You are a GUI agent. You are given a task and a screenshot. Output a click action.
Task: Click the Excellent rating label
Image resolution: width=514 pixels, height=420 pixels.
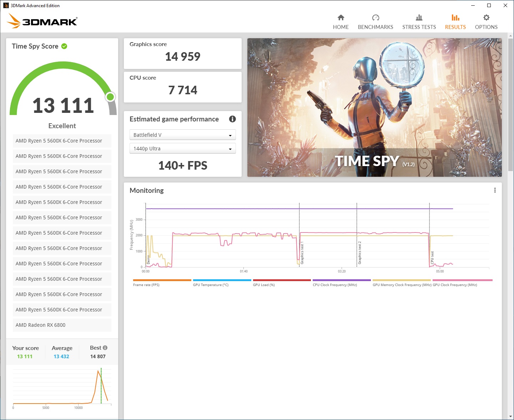pos(62,126)
